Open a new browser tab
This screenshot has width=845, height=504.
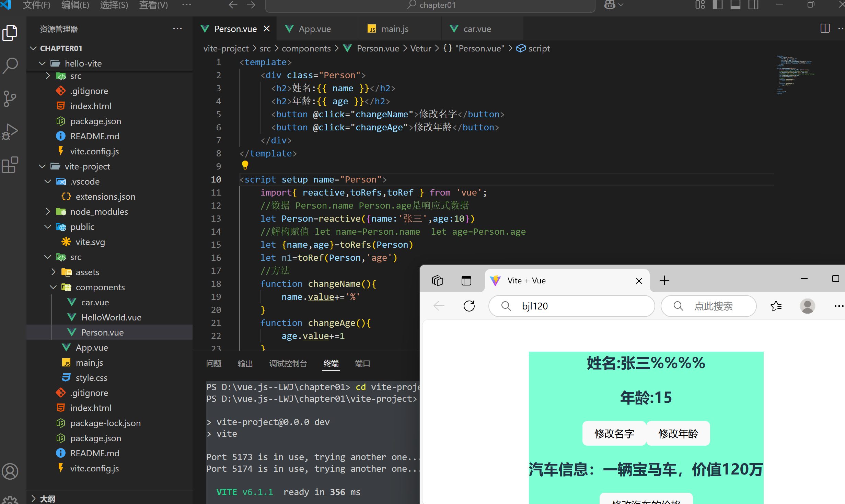[x=664, y=281]
